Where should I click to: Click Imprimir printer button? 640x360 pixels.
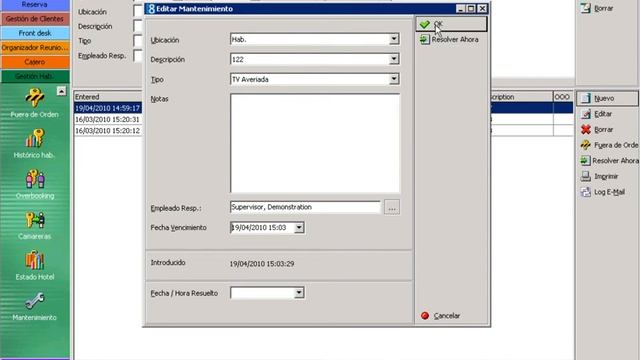[x=600, y=176]
